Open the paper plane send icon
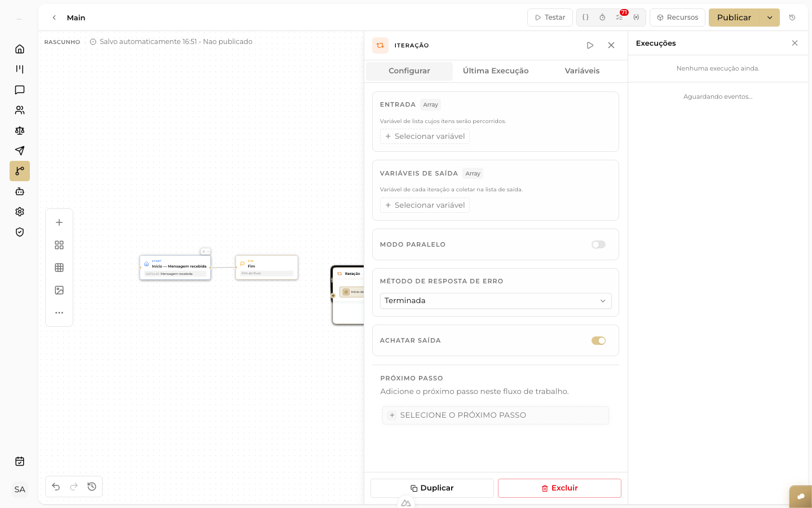 pos(20,151)
